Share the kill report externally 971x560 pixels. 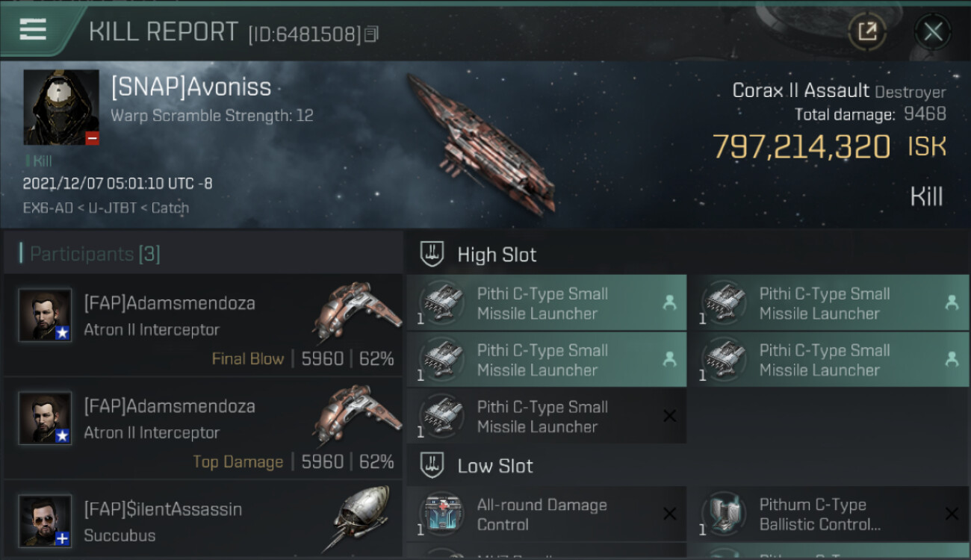tap(866, 32)
